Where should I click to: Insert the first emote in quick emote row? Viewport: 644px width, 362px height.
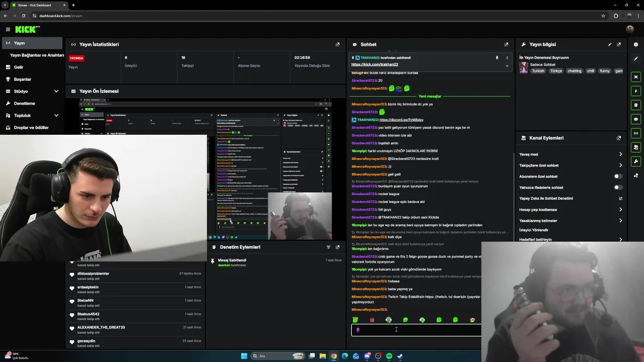[355, 320]
